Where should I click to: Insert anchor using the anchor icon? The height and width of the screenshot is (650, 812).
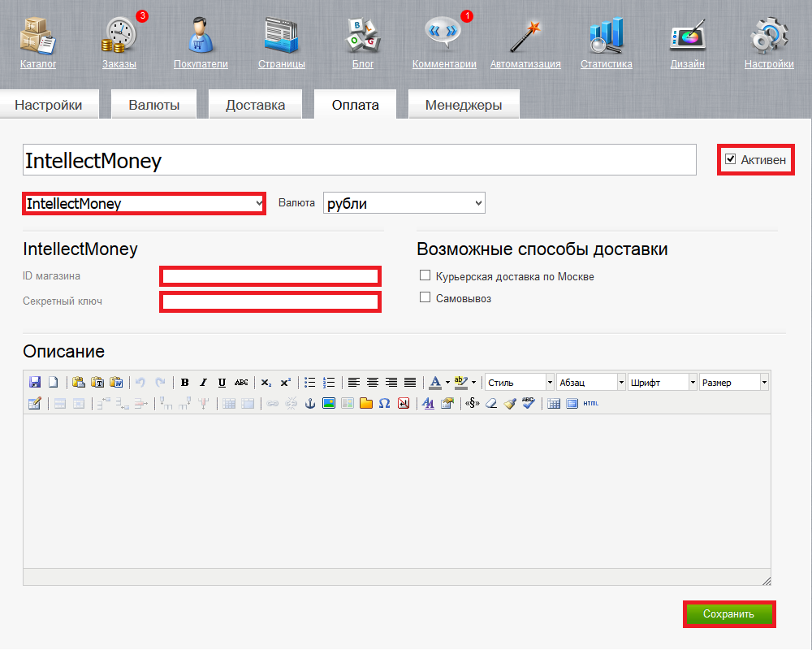point(309,403)
